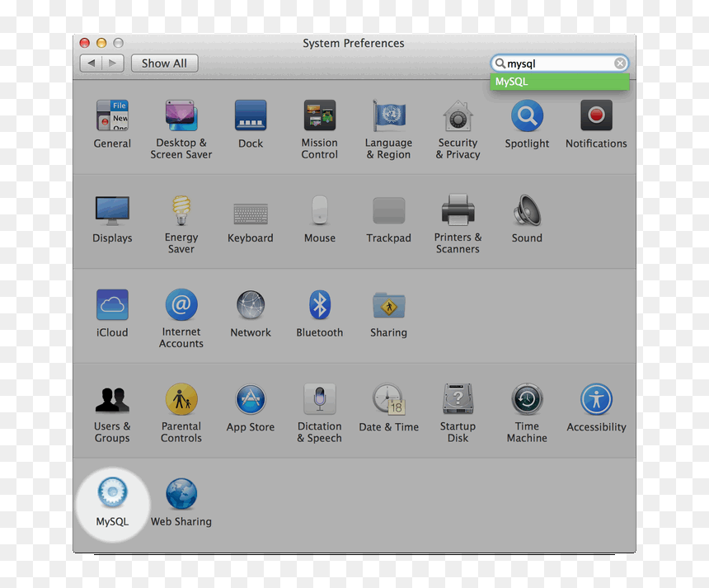Click the search magnifier icon

pyautogui.click(x=500, y=64)
